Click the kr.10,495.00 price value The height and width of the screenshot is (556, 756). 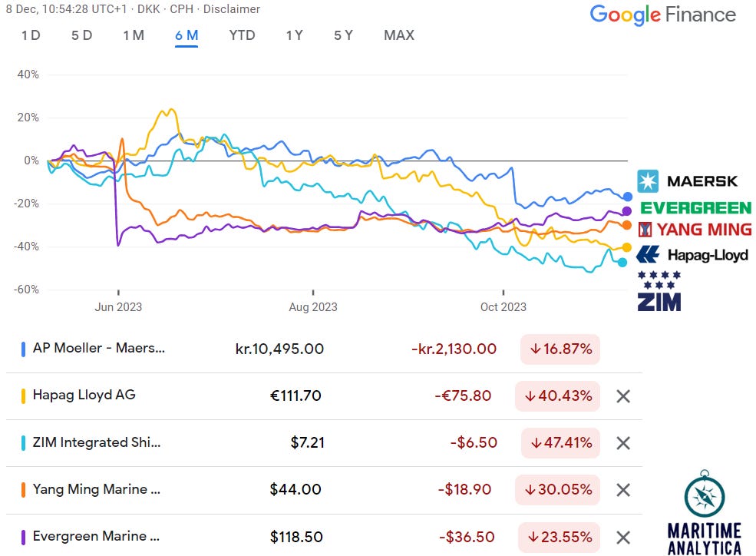click(279, 349)
